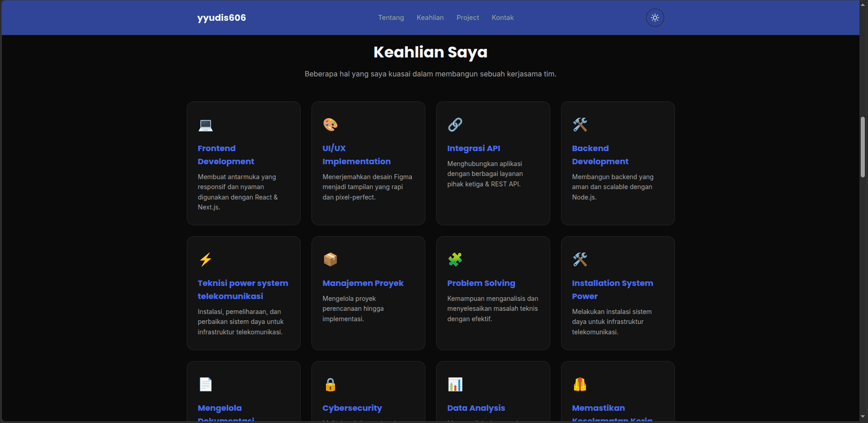Click the laptop icon on Frontend Development card

(x=206, y=125)
